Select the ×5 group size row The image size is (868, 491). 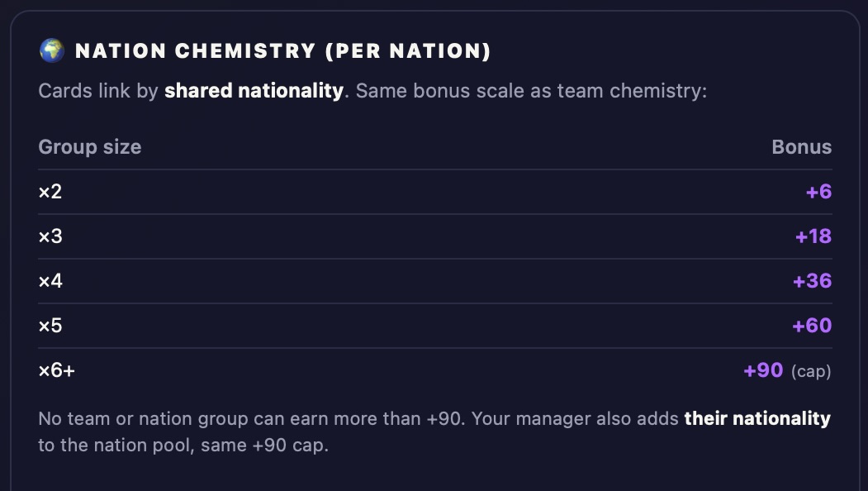435,326
